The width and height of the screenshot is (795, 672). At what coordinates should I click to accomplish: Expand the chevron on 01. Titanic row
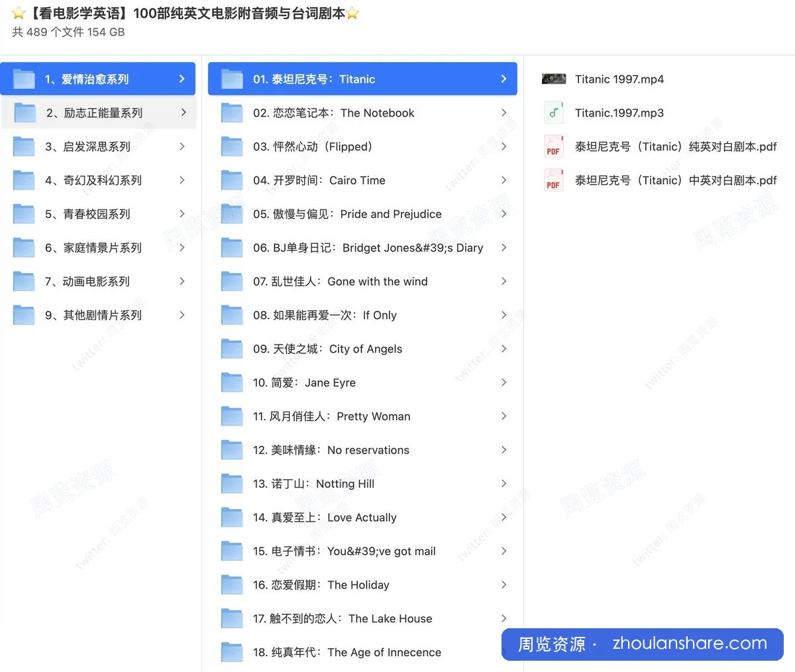coord(503,79)
